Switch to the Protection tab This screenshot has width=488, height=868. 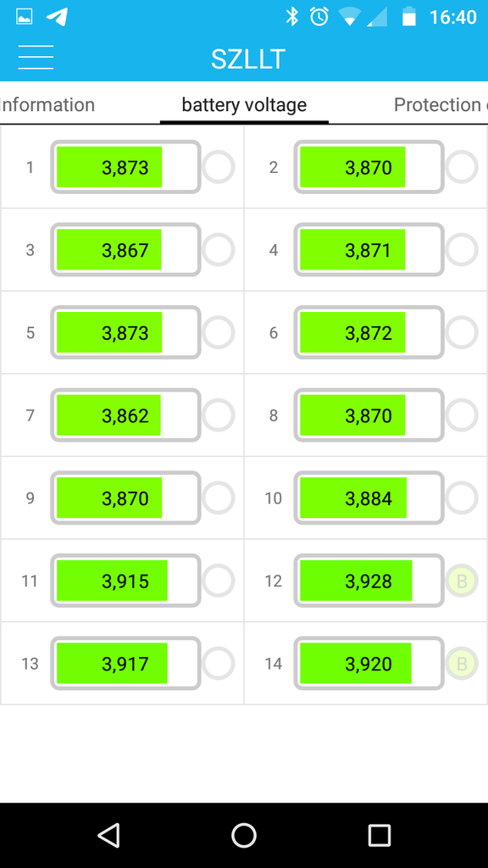coord(440,104)
